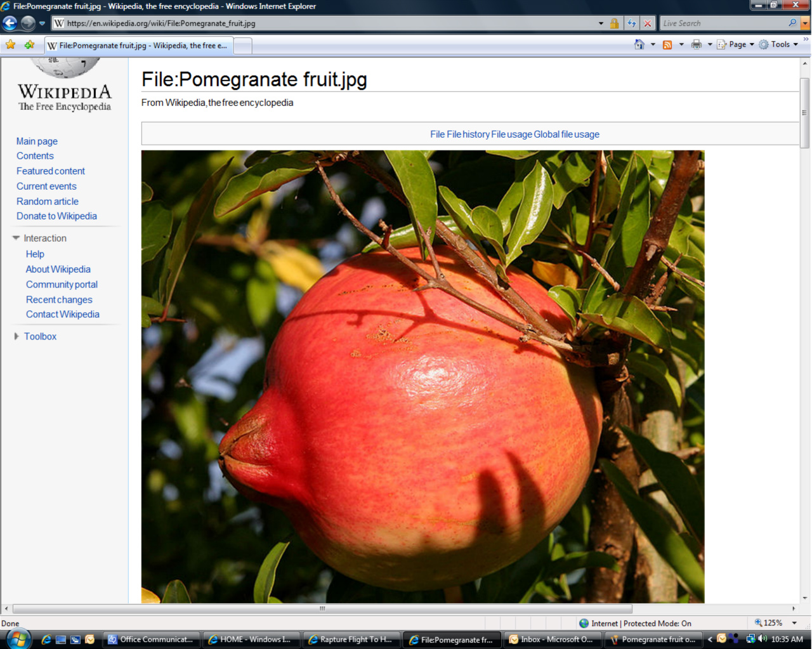Open the search provider options dropdown

pos(806,23)
